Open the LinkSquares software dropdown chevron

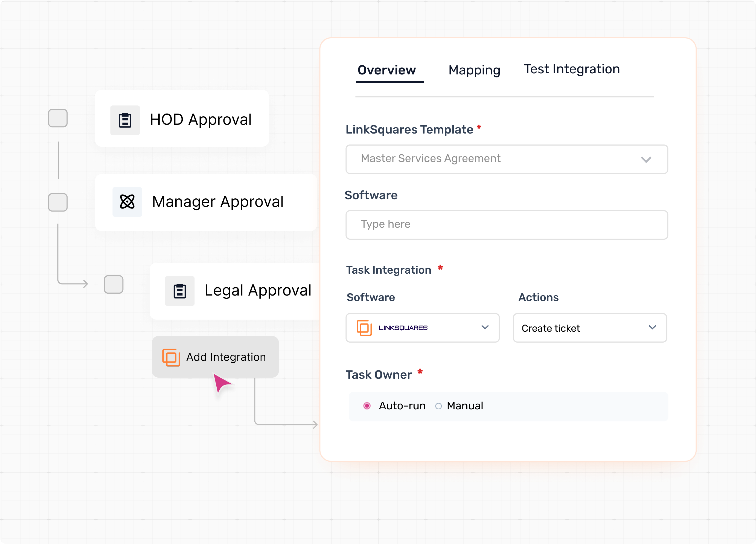485,328
